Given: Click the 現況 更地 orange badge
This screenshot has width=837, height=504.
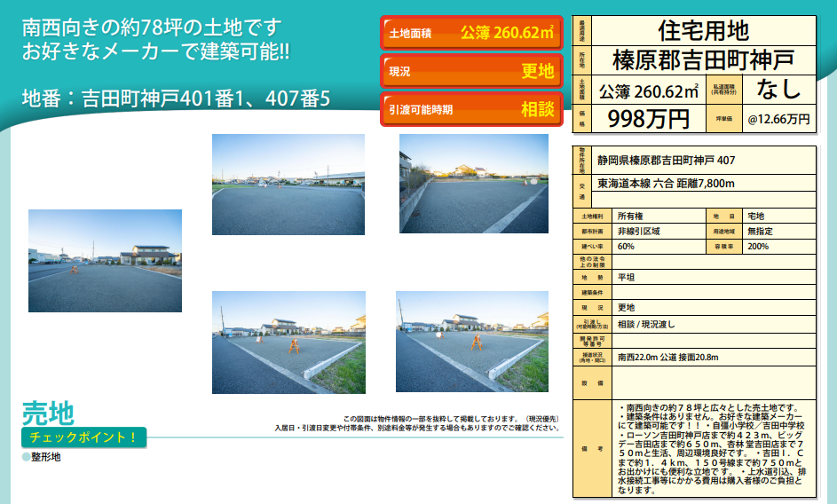Looking at the screenshot, I should (471, 71).
